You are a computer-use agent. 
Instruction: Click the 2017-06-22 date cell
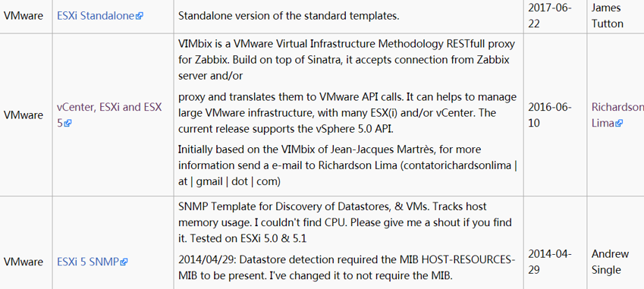pyautogui.click(x=550, y=16)
